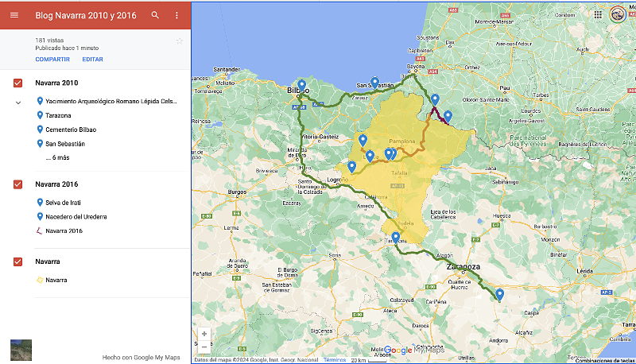Click the map pin at San Sebastián
Image resolution: width=636 pixels, height=364 pixels.
pyautogui.click(x=374, y=83)
